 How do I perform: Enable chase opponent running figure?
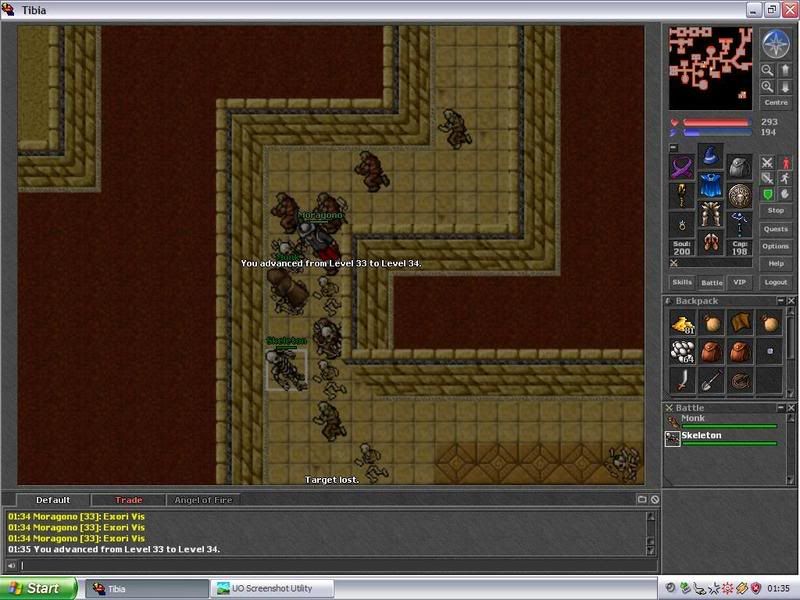click(785, 178)
